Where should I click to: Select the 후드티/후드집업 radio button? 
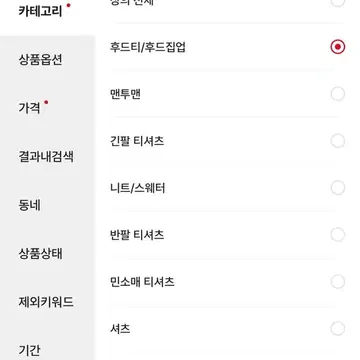coord(338,47)
